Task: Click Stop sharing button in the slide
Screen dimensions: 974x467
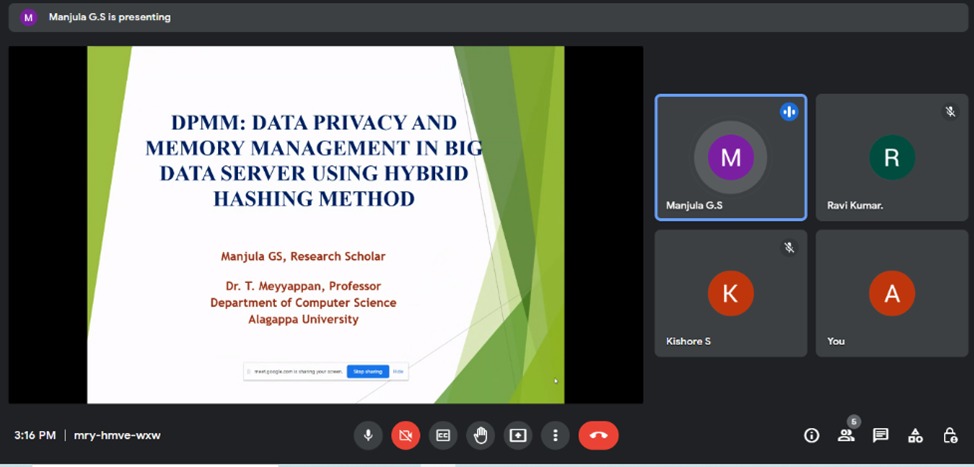Action: point(368,371)
